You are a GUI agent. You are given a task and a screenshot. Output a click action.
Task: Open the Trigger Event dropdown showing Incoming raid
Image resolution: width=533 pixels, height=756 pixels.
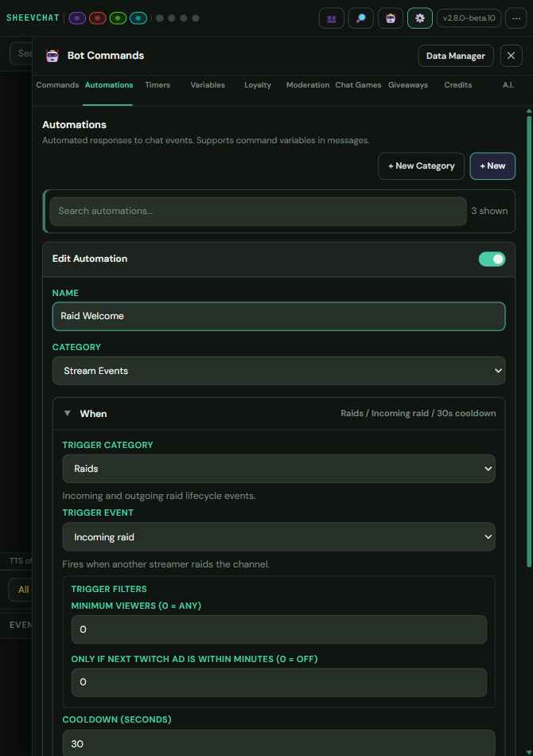278,537
